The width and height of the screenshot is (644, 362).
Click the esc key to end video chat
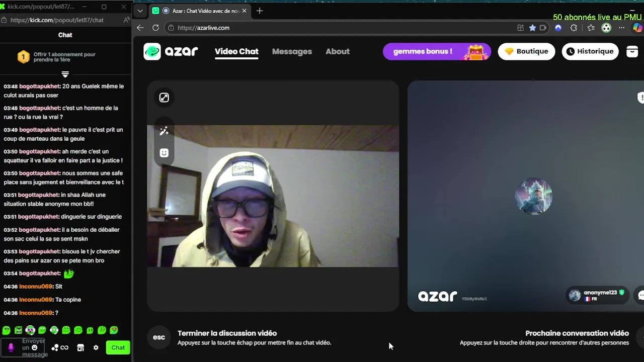[x=159, y=337]
